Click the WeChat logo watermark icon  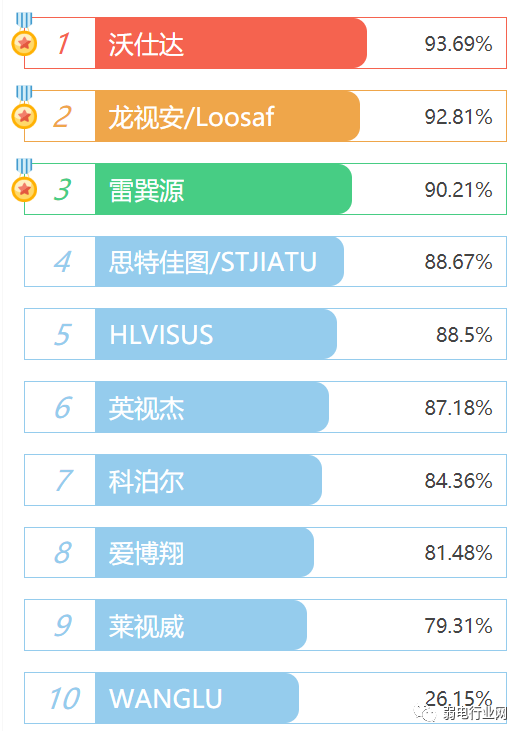click(x=424, y=712)
